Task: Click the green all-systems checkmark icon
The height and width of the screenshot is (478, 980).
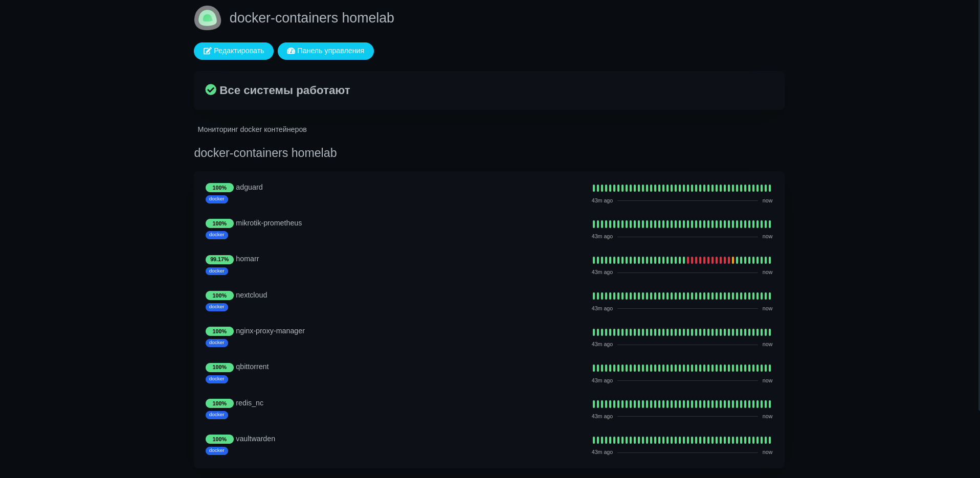Action: [211, 90]
